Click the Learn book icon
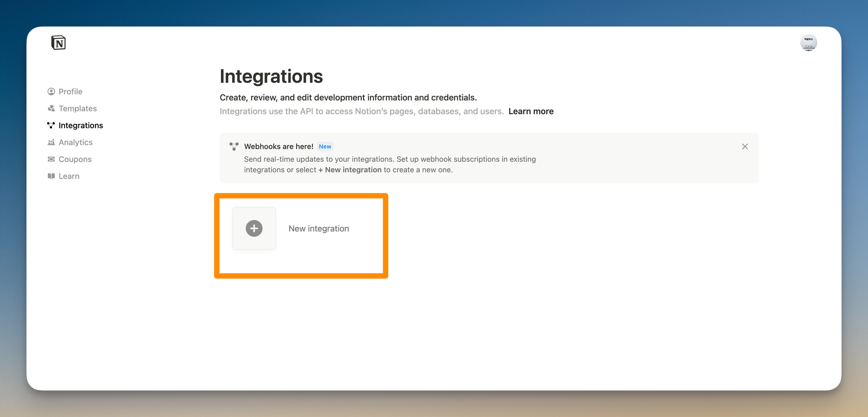Screen dimensions: 868x417 point(51,176)
